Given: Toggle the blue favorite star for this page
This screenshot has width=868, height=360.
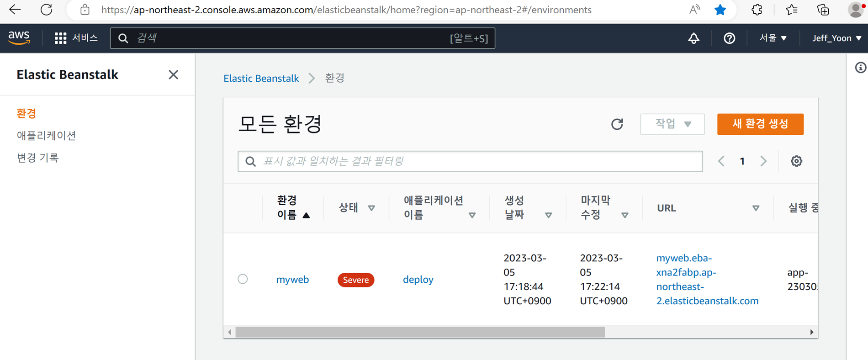Looking at the screenshot, I should [720, 10].
